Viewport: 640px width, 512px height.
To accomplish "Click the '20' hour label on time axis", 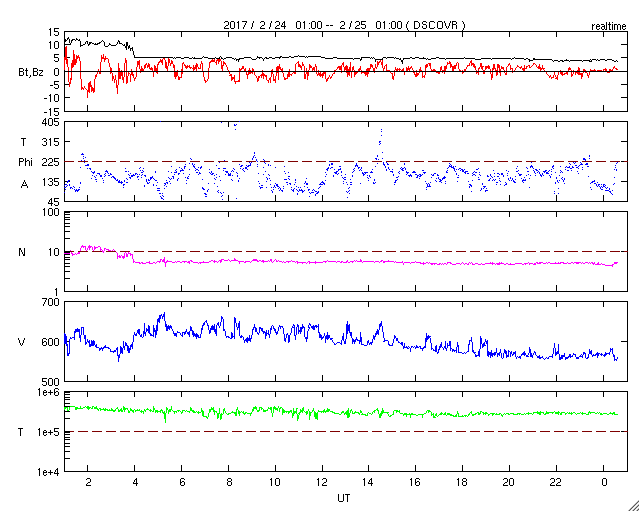I will pos(509,483).
